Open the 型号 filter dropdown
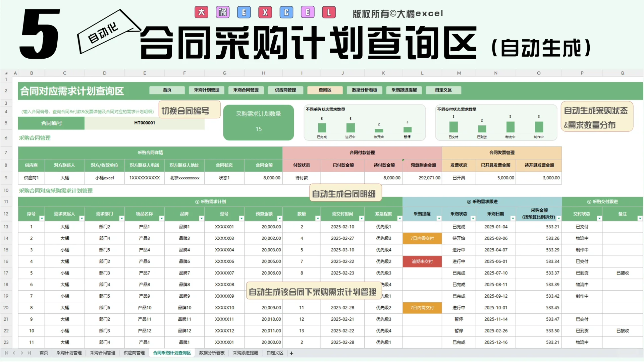This screenshot has height=362, width=644. click(x=241, y=219)
